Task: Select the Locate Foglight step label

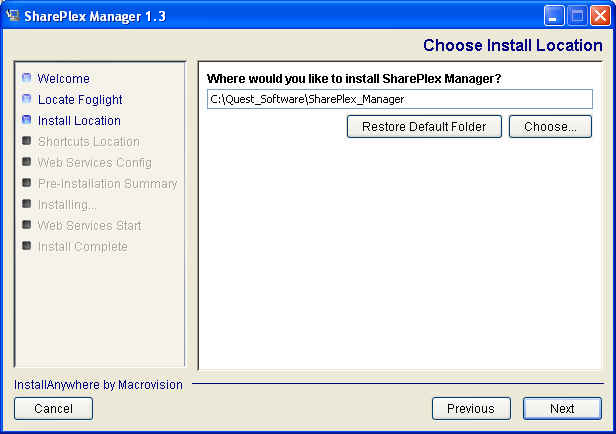Action: (80, 100)
